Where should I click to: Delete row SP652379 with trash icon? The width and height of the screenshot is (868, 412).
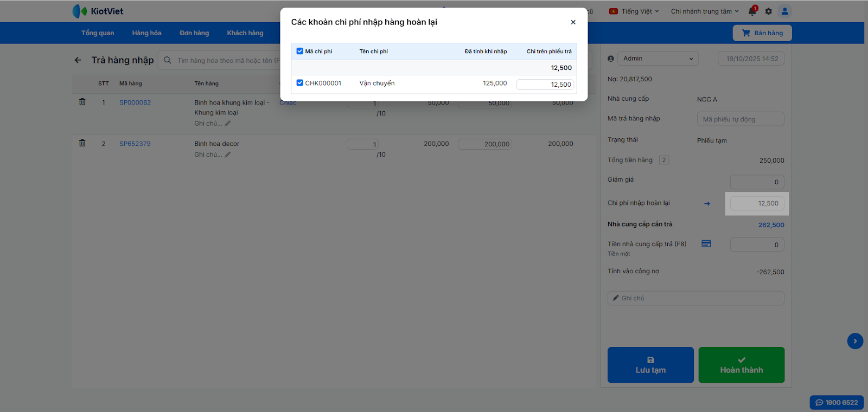[82, 143]
